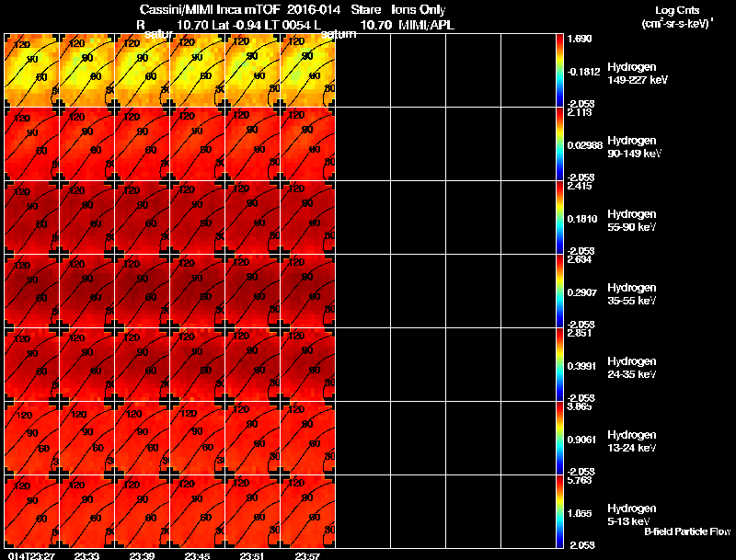Click the 'Hydrogen 55-90 keV' channel label
The image size is (736, 560).
pos(632,221)
